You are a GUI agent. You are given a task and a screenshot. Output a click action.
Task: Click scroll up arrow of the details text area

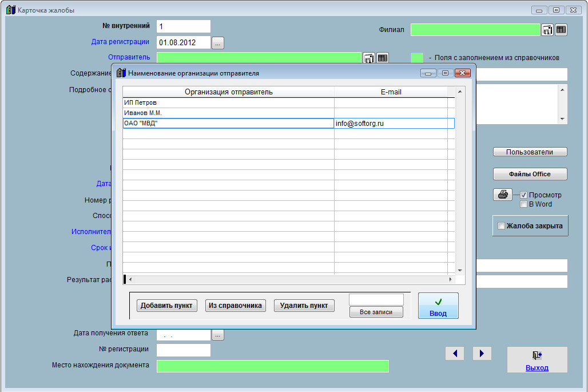click(562, 90)
